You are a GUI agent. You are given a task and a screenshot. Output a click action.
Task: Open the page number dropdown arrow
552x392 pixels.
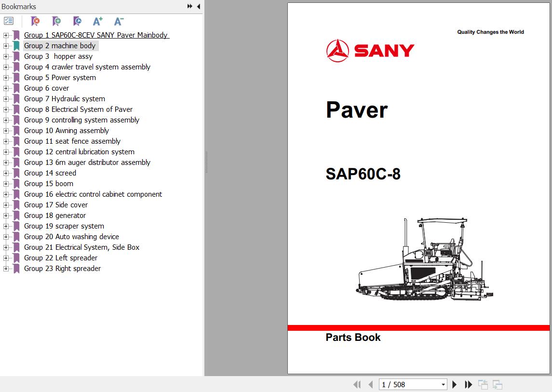(x=443, y=385)
